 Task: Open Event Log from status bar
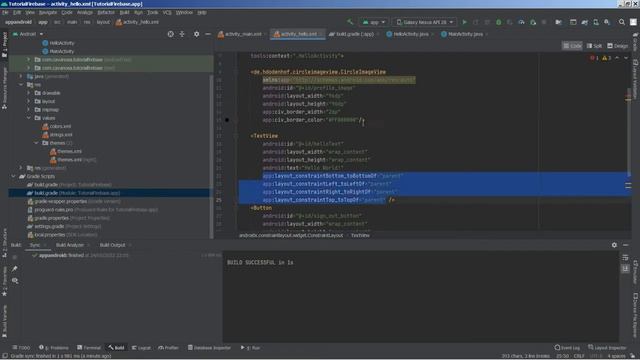click(567, 348)
